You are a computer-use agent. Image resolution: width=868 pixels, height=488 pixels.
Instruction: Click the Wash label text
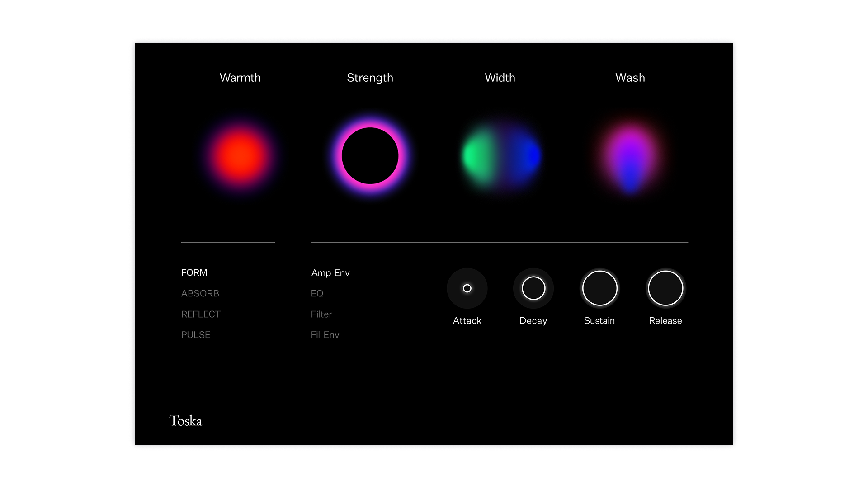coord(630,78)
